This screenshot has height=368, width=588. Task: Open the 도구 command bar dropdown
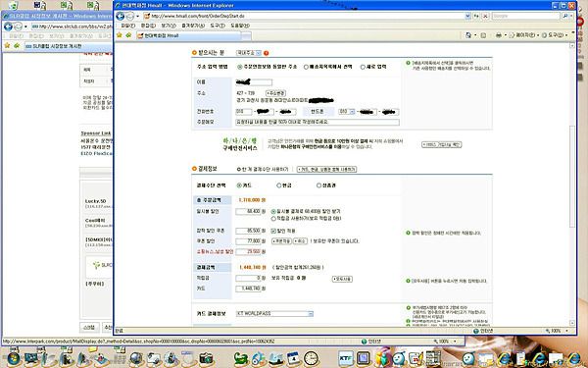(x=556, y=35)
